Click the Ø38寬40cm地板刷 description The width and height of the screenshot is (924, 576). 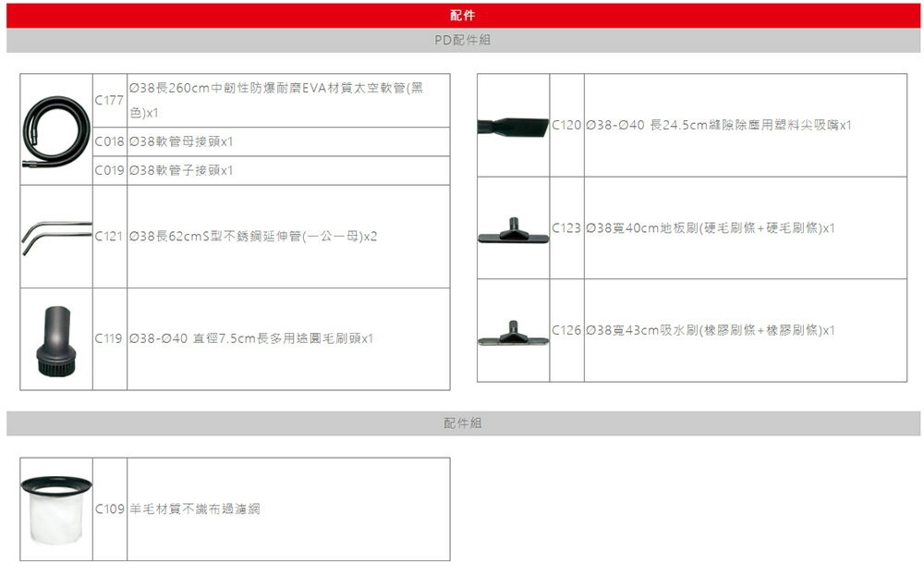point(711,228)
